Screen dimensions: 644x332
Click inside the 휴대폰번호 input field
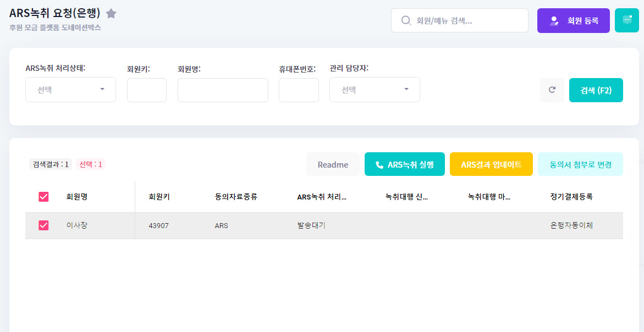[x=299, y=90]
